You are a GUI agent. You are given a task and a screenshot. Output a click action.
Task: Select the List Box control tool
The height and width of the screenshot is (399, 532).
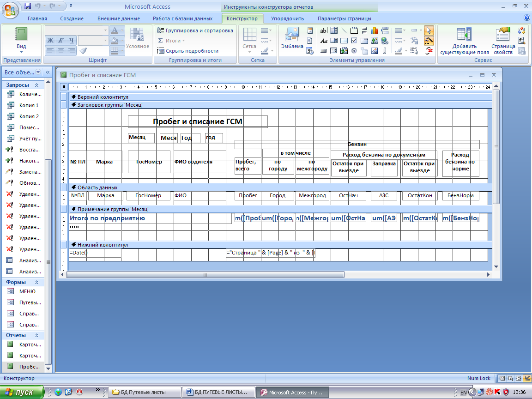tap(334, 41)
